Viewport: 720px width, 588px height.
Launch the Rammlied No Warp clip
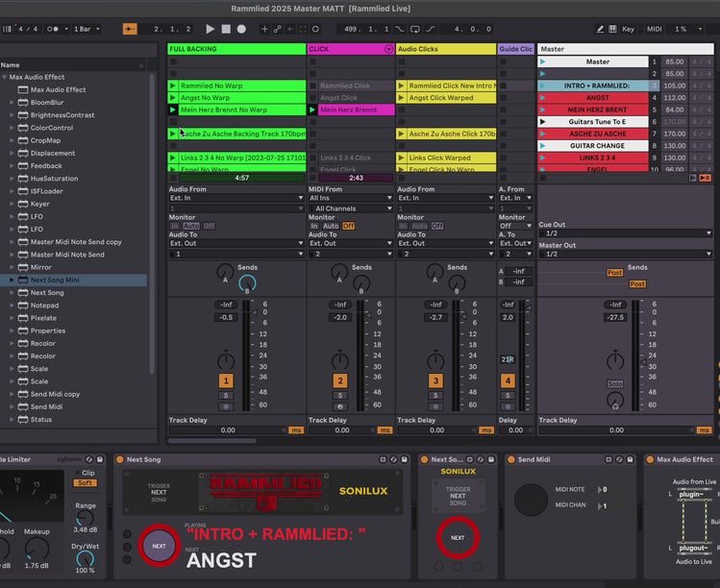pyautogui.click(x=173, y=86)
